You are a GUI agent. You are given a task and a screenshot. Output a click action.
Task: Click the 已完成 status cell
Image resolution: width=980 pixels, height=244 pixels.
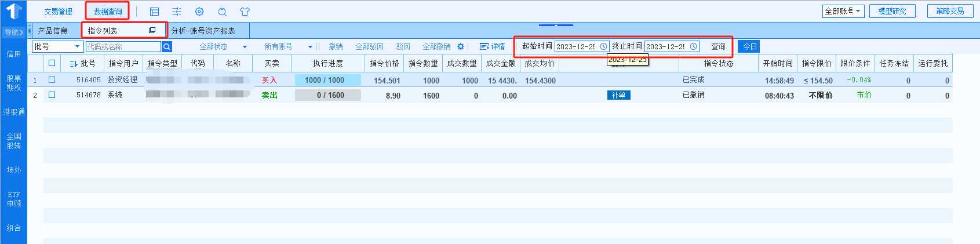[x=694, y=80]
